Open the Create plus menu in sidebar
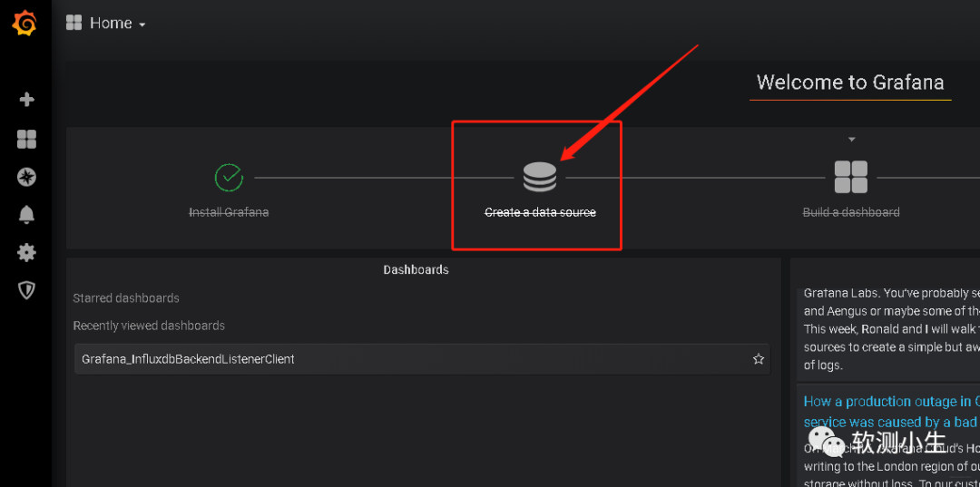980x487 pixels. [x=26, y=99]
